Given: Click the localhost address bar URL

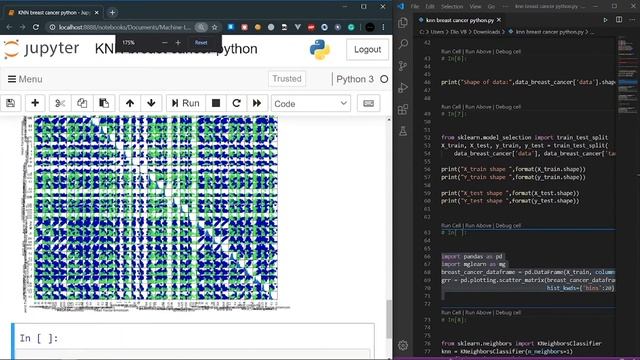Looking at the screenshot, I should point(124,27).
